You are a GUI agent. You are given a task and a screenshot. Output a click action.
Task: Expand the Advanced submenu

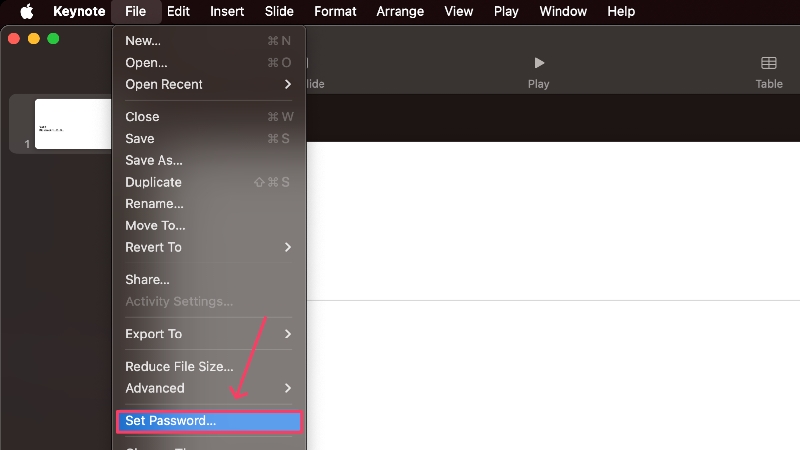[x=209, y=388]
